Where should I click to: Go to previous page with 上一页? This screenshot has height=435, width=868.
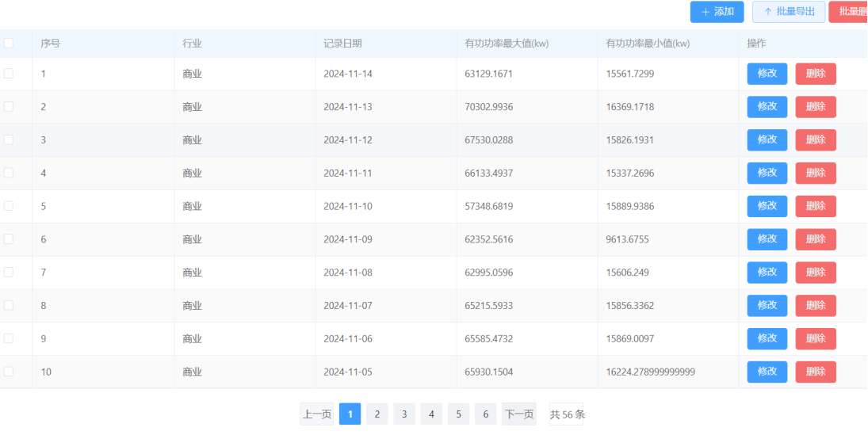pyautogui.click(x=316, y=414)
